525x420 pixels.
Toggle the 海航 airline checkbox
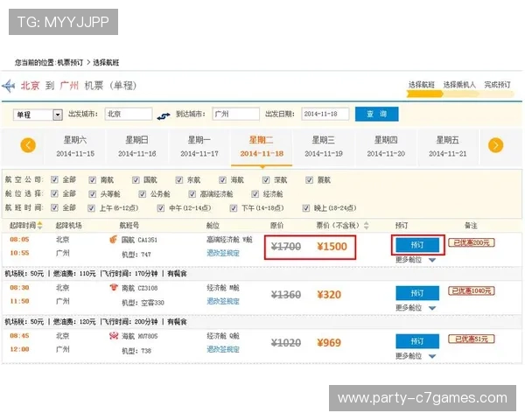click(222, 180)
